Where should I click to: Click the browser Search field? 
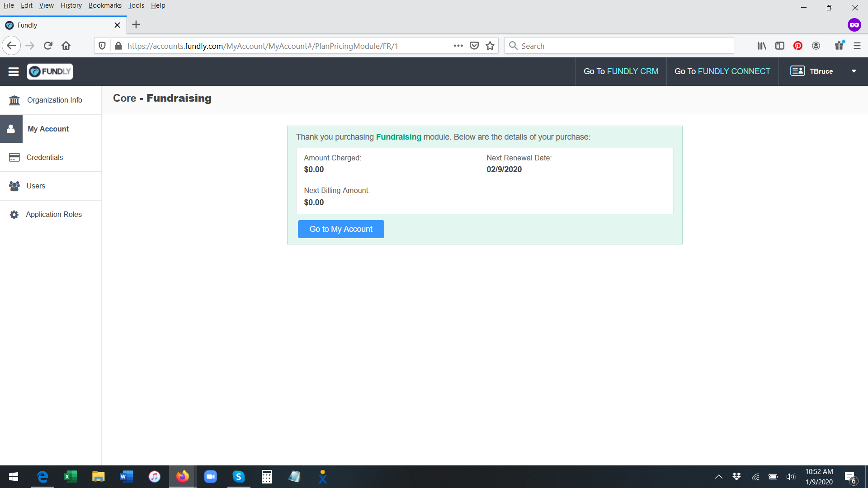[x=619, y=46]
